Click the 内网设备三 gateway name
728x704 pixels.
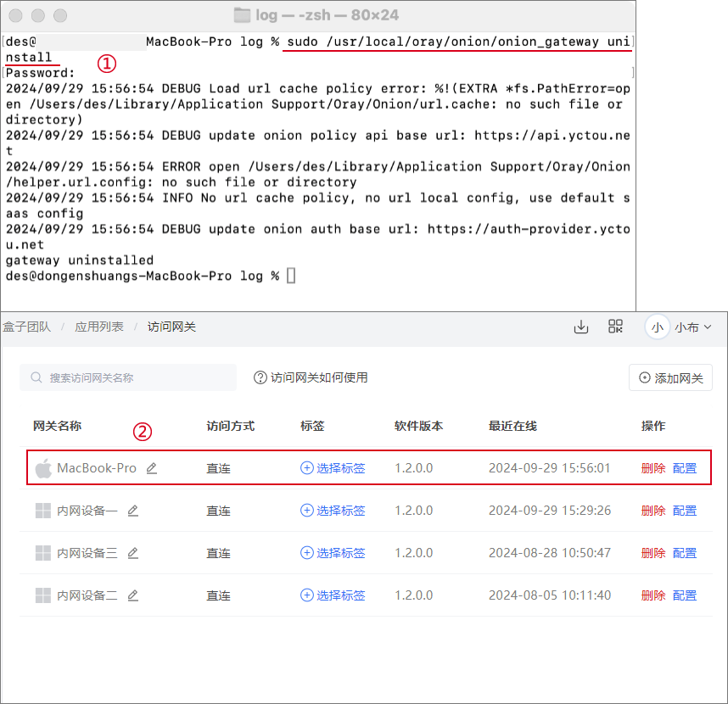[87, 553]
